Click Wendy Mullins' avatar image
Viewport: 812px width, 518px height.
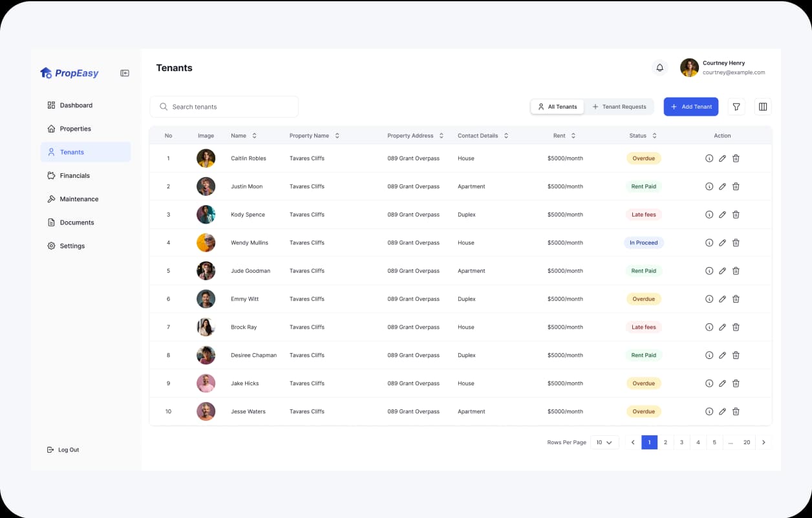tap(206, 243)
